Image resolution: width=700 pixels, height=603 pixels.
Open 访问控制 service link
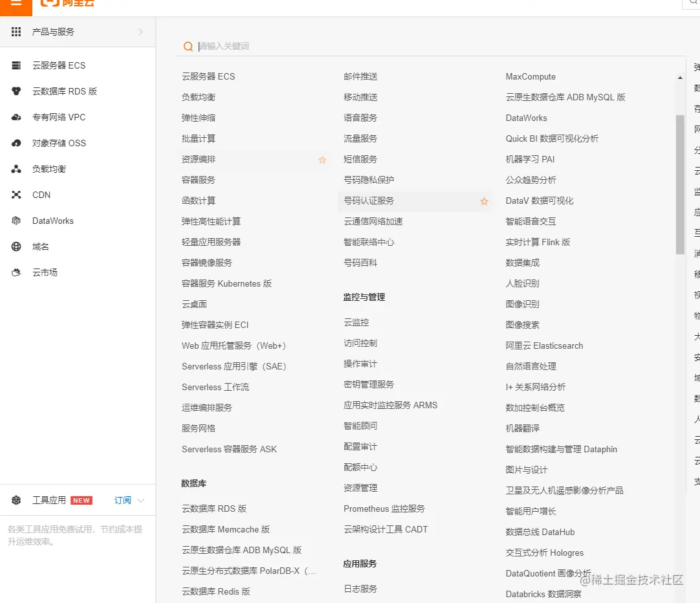(x=361, y=343)
